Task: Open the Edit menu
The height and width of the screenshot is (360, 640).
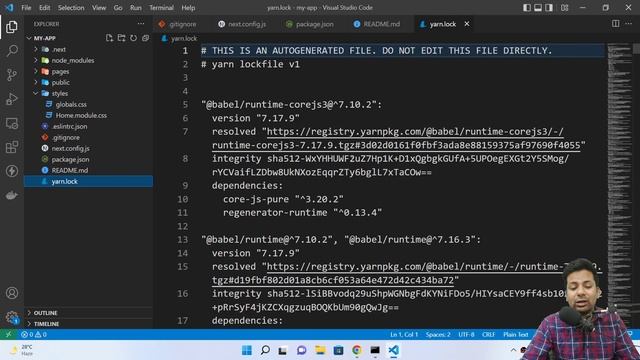Action: tap(44, 7)
